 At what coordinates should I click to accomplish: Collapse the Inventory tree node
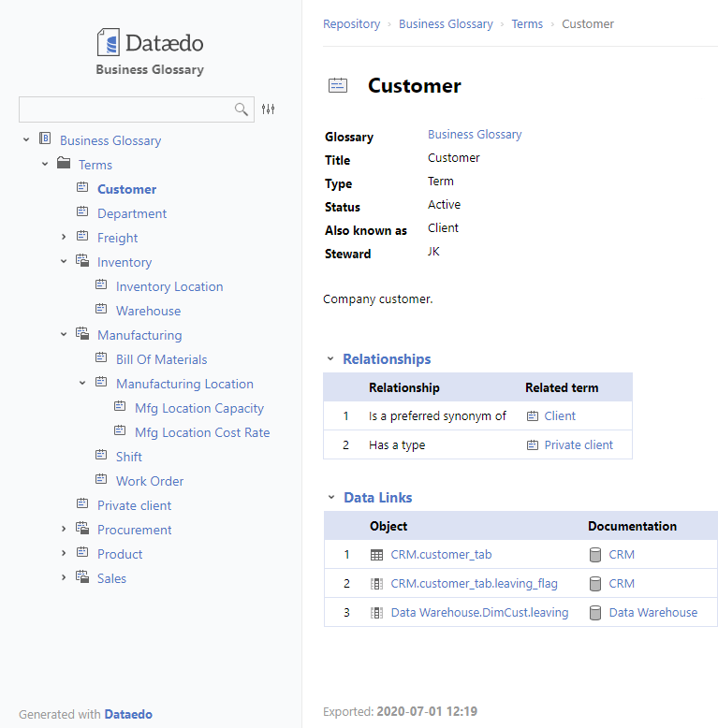point(64,262)
